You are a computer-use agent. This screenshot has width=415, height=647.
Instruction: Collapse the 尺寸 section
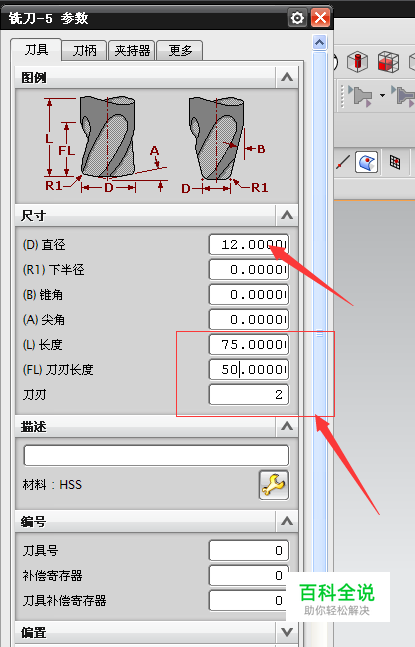coord(287,215)
